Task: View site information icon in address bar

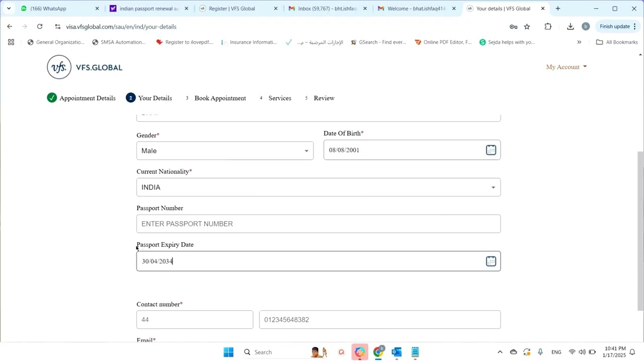Action: [58, 27]
